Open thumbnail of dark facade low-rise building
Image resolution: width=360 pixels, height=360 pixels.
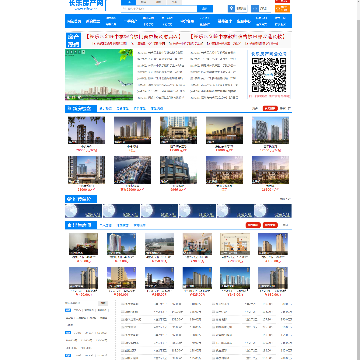[178, 170]
